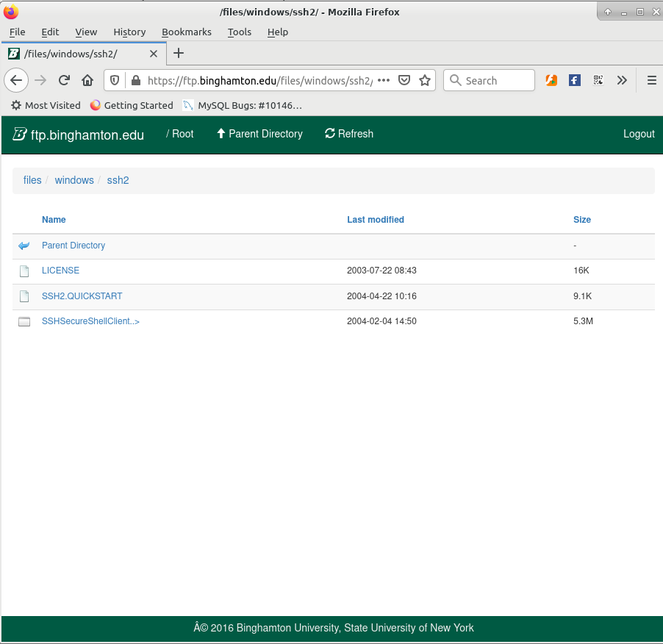Reload the page with the toolbar reload icon
The image size is (663, 644).
[64, 80]
